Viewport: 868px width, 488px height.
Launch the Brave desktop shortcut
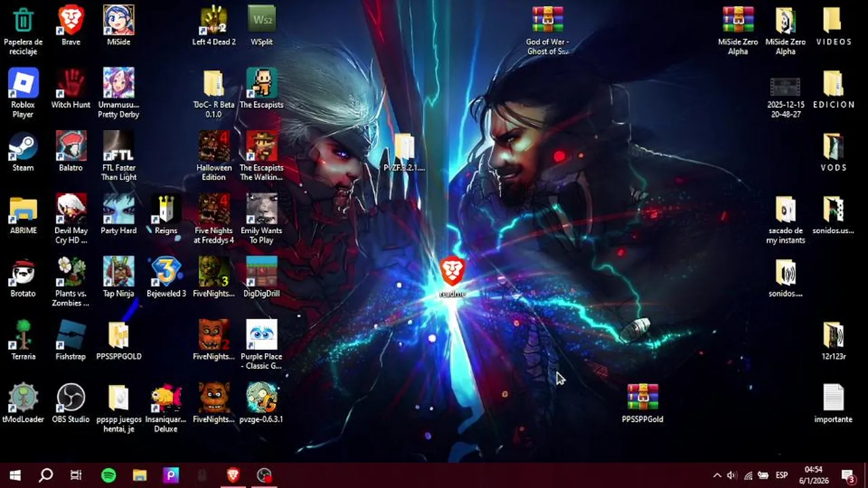(x=71, y=26)
